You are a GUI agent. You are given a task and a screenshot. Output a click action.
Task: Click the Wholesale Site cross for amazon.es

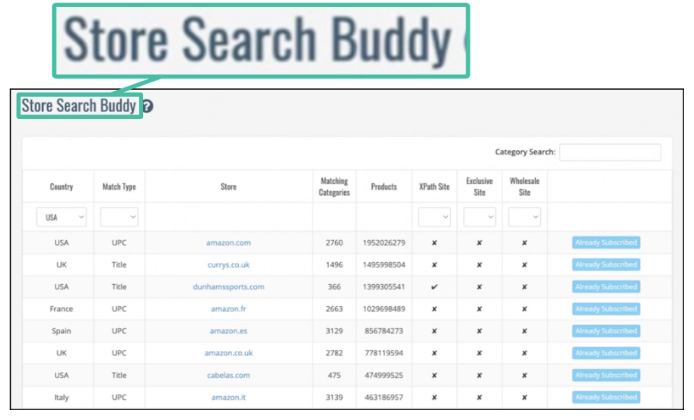524,331
